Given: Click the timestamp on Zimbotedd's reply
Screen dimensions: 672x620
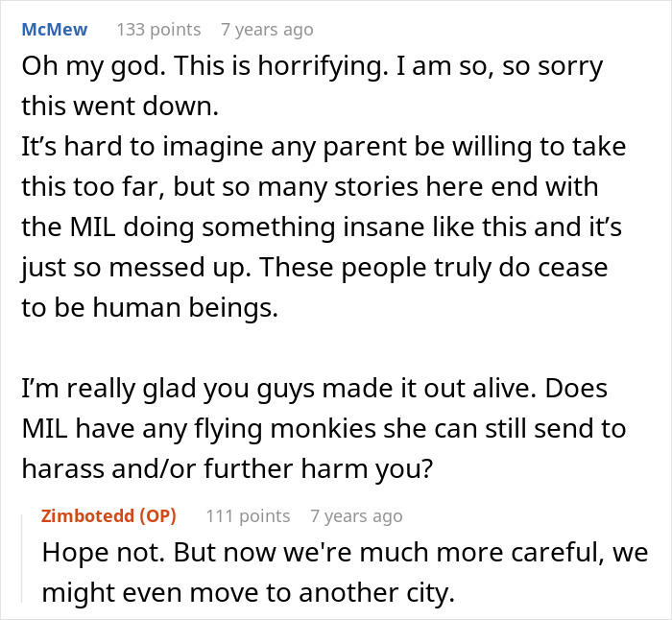Looking at the screenshot, I should pyautogui.click(x=356, y=516).
